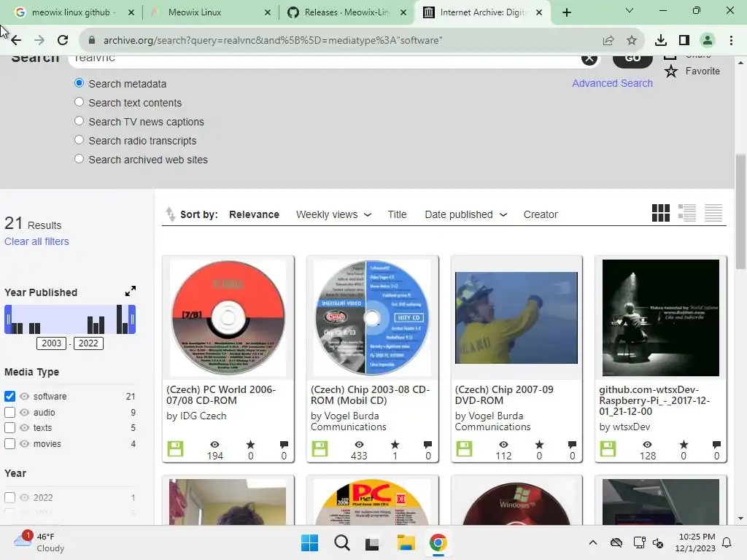Open the notifications bell in tray
This screenshot has width=747, height=560.
727,542
